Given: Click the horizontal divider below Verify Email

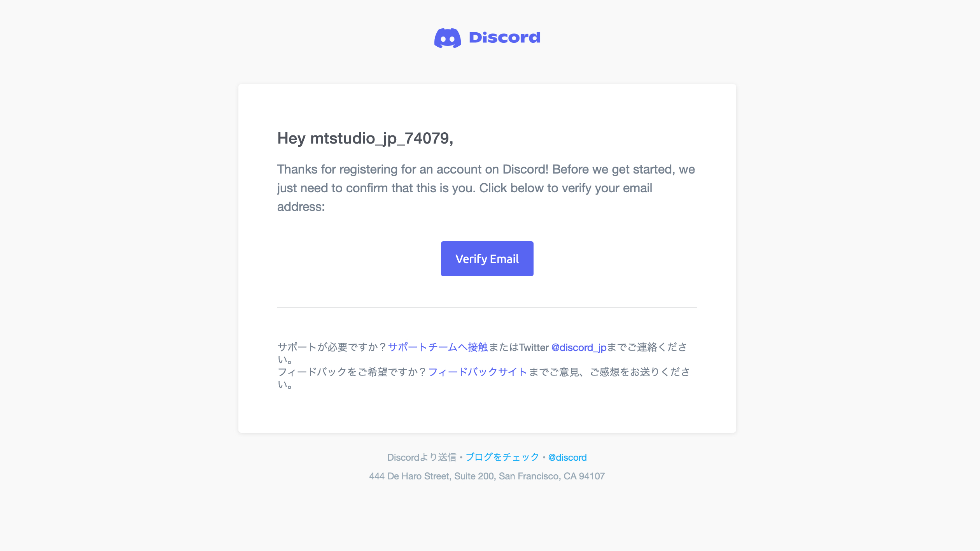Looking at the screenshot, I should click(487, 308).
